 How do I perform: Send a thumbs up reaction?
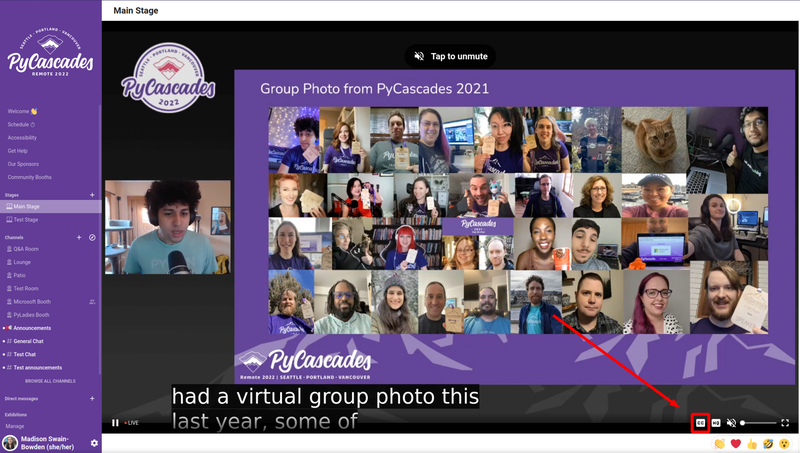tap(751, 443)
